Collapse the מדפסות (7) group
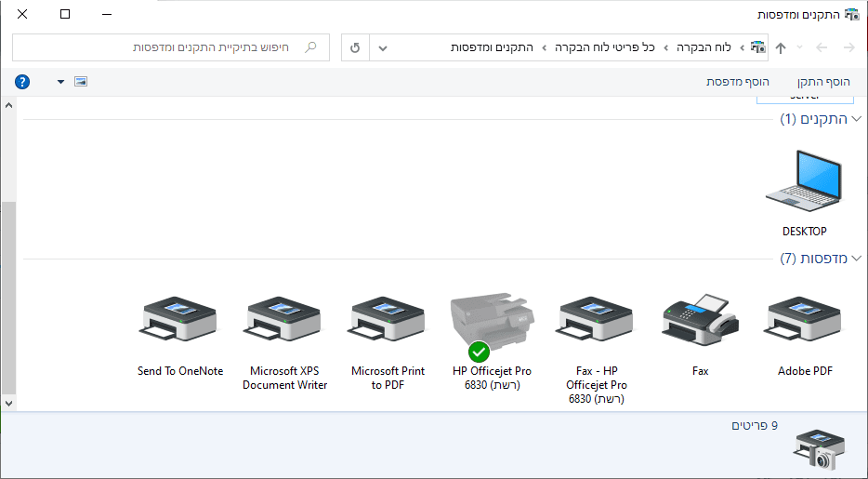868x479 pixels. coord(858,259)
